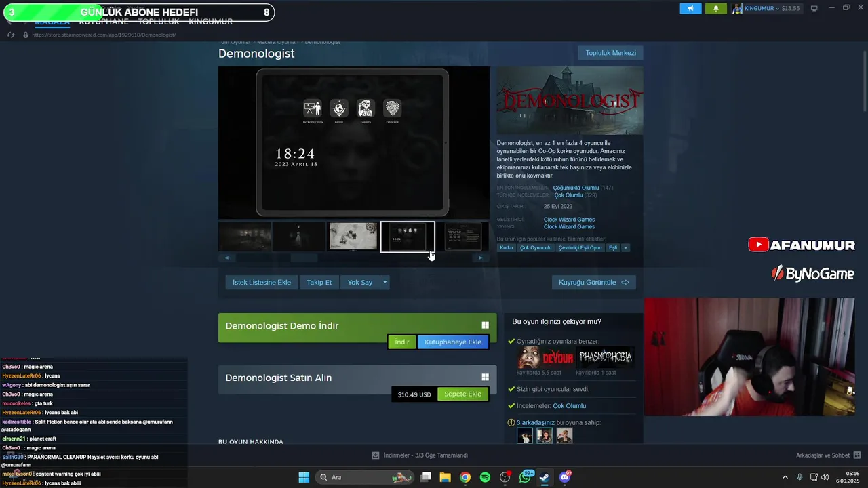This screenshot has height=488, width=868.
Task: Click the Steam taskbar icon
Action: point(545,477)
